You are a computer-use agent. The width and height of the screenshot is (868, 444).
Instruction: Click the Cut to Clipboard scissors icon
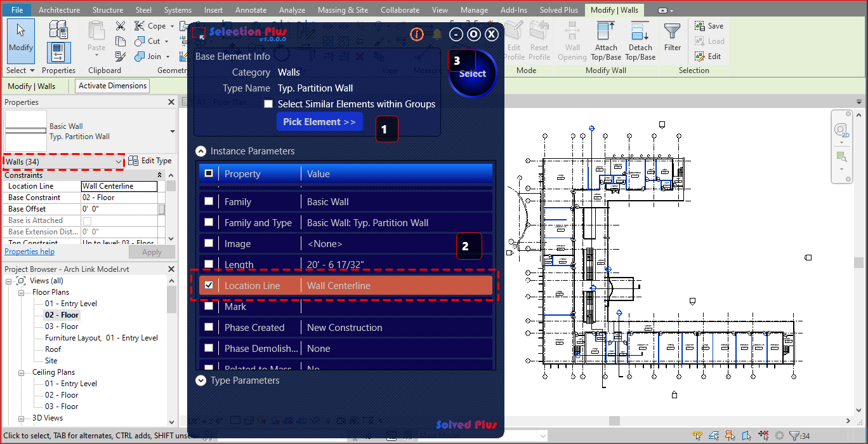tap(121, 26)
